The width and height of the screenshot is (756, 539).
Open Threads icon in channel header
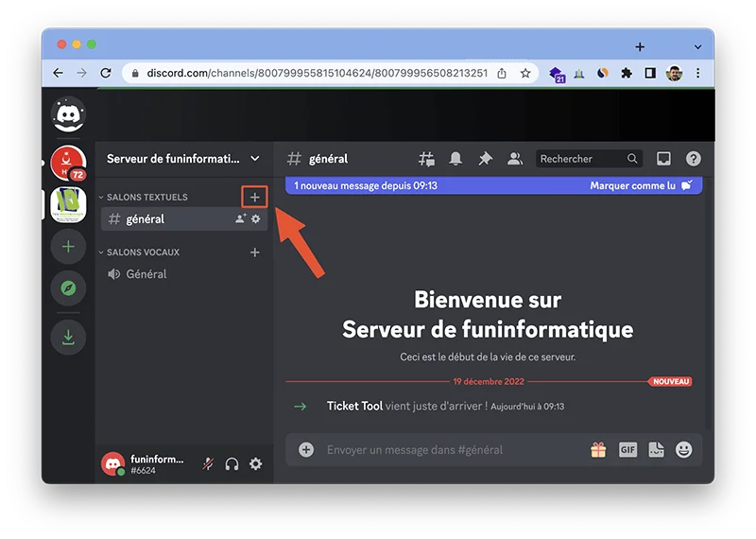[427, 159]
